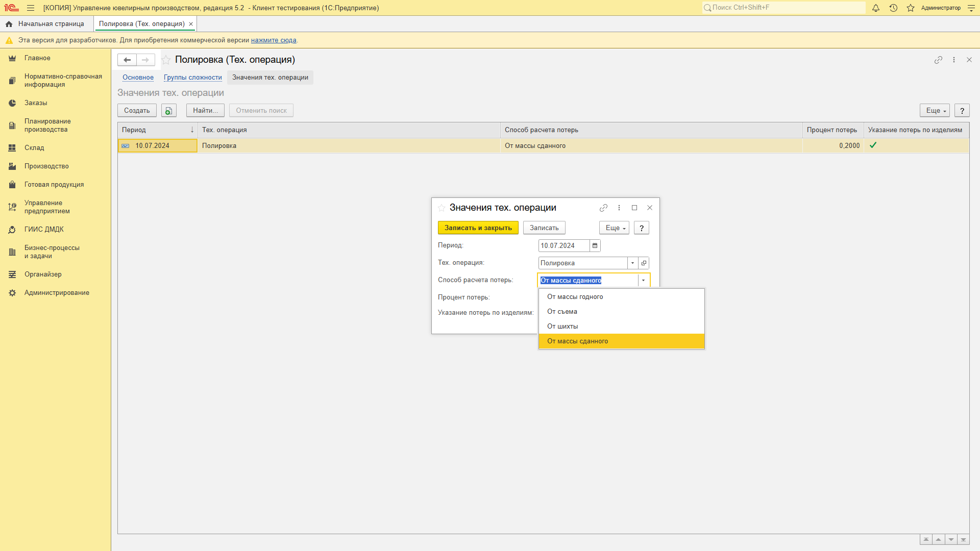Viewport: 980px width, 551px height.
Task: Navigate forward with right arrow button
Action: point(145,60)
